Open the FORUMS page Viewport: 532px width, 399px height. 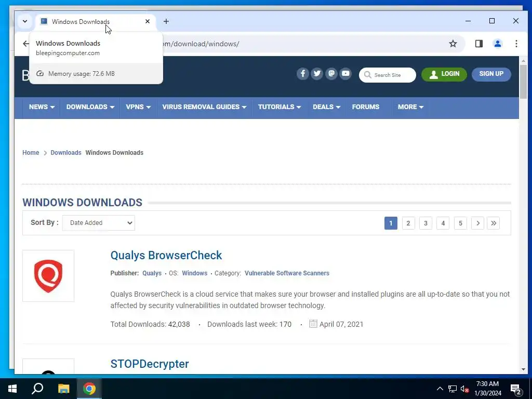point(365,107)
